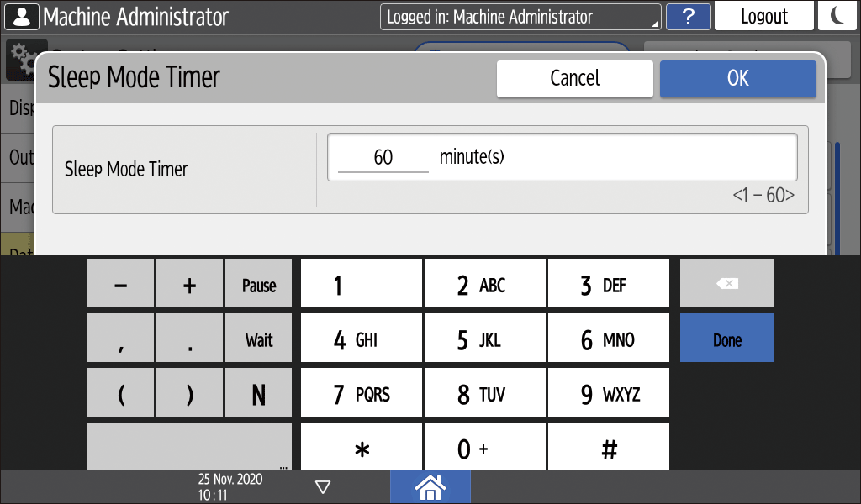Tap the 9 WXYZ key
The image size is (861, 504).
(608, 394)
